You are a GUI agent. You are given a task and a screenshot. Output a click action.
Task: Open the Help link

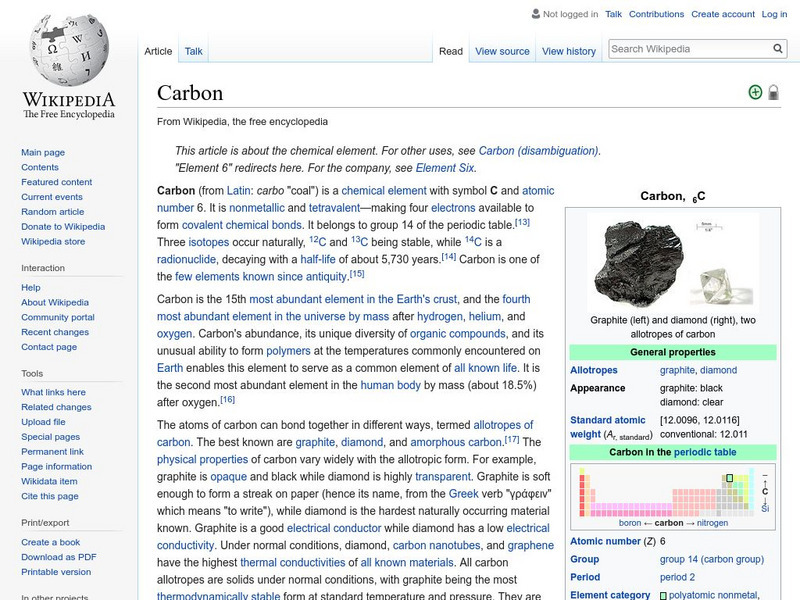point(31,287)
